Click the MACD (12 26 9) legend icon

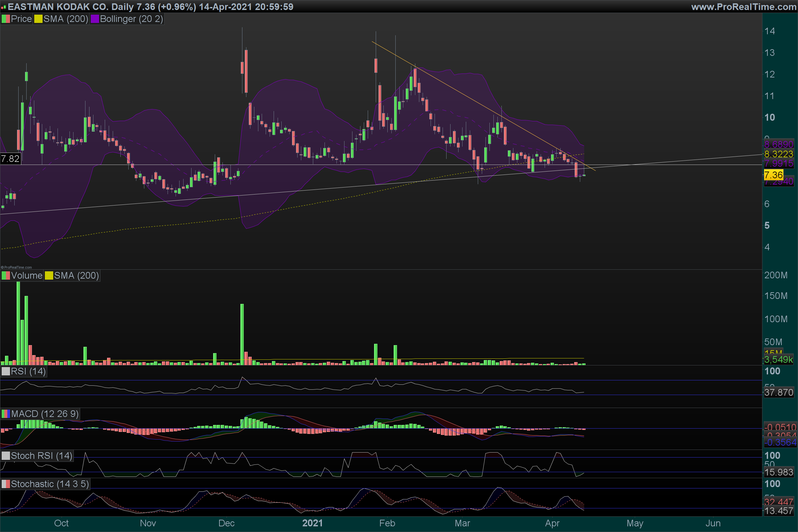[6, 414]
